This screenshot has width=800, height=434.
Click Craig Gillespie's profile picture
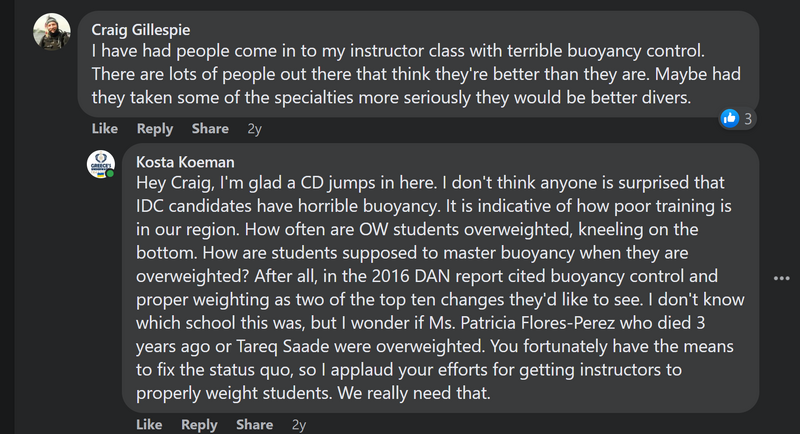[x=51, y=33]
